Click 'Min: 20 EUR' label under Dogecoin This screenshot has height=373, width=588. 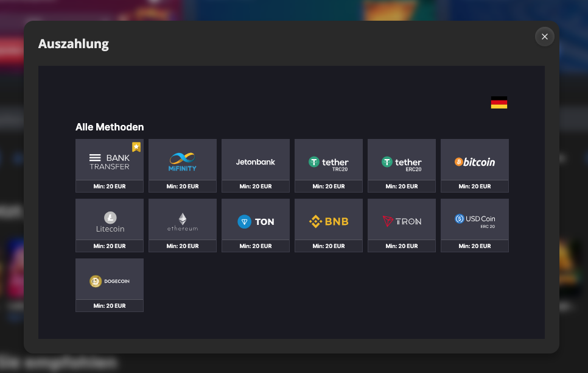(x=110, y=306)
